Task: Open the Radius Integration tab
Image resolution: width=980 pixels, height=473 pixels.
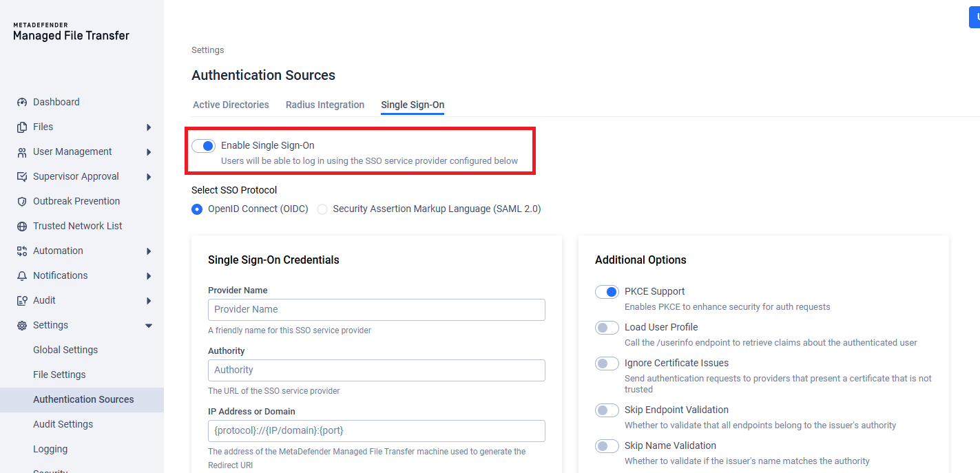Action: (x=325, y=105)
